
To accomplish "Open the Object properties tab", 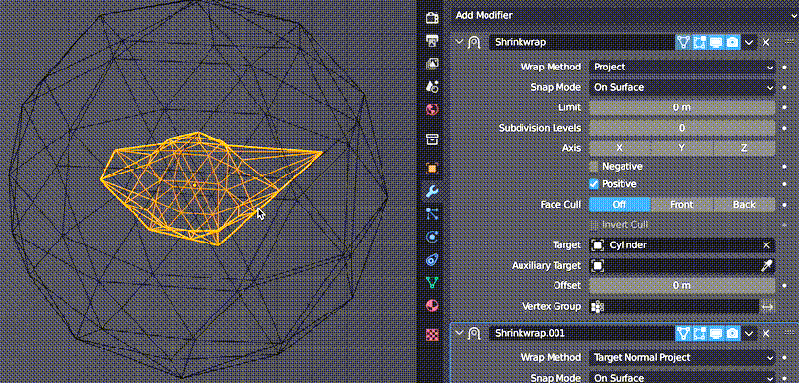I will coord(432,168).
